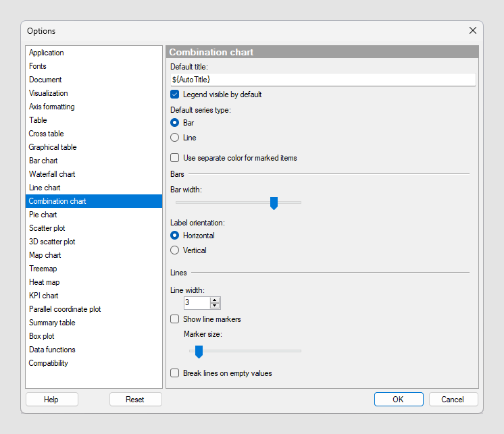Viewport: 504px width, 434px height.
Task: Select Line as default series type
Action: coord(174,138)
